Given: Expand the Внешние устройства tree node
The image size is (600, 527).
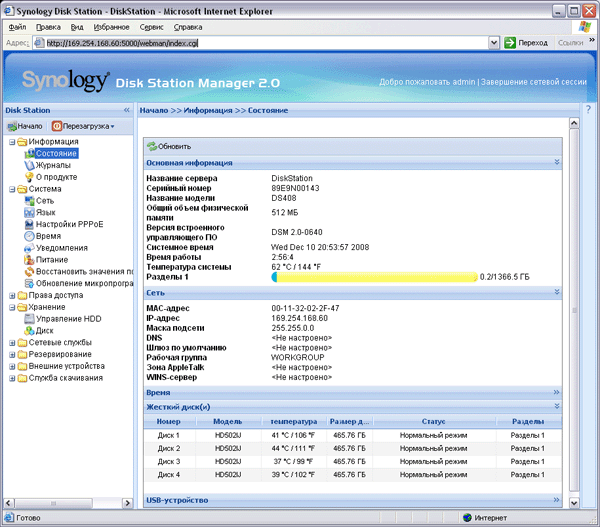Looking at the screenshot, I should click(12, 367).
